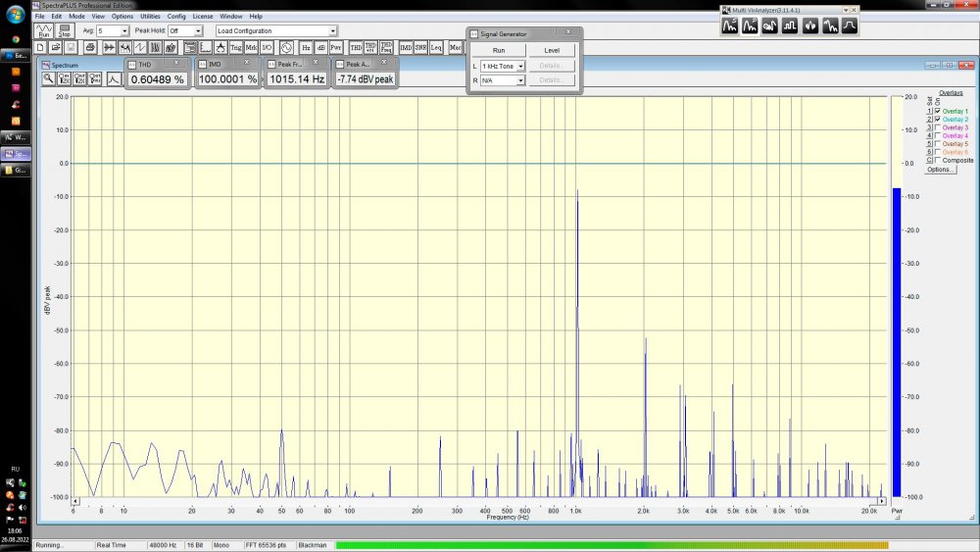Uncheck the Overlay 1 checkbox
This screenshot has height=552, width=980.
click(x=938, y=112)
